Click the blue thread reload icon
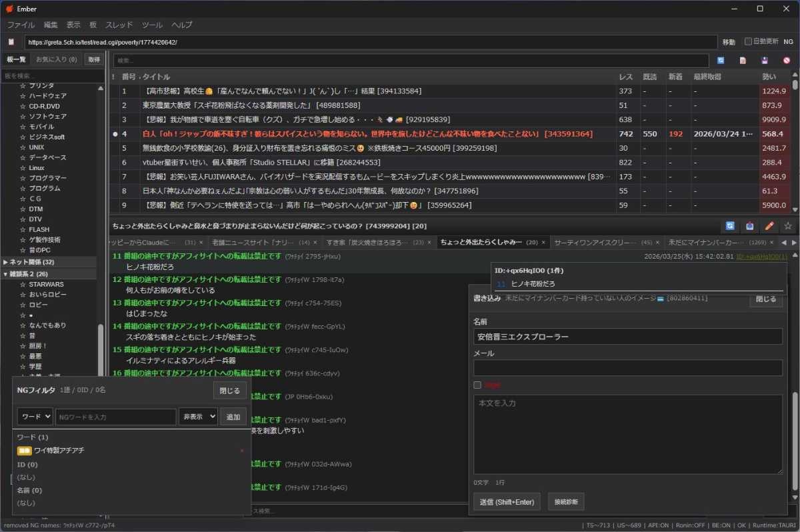 point(731,226)
